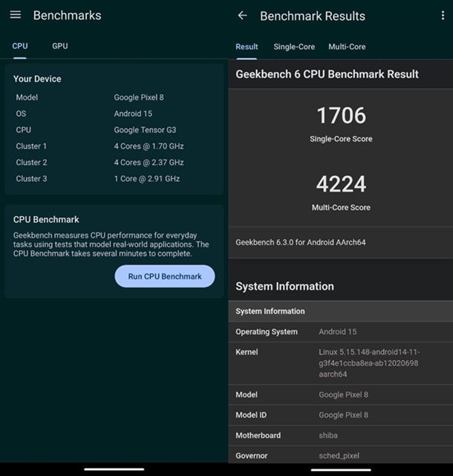Tap the Governor sched_pixel value
This screenshot has width=453, height=476.
(x=339, y=456)
